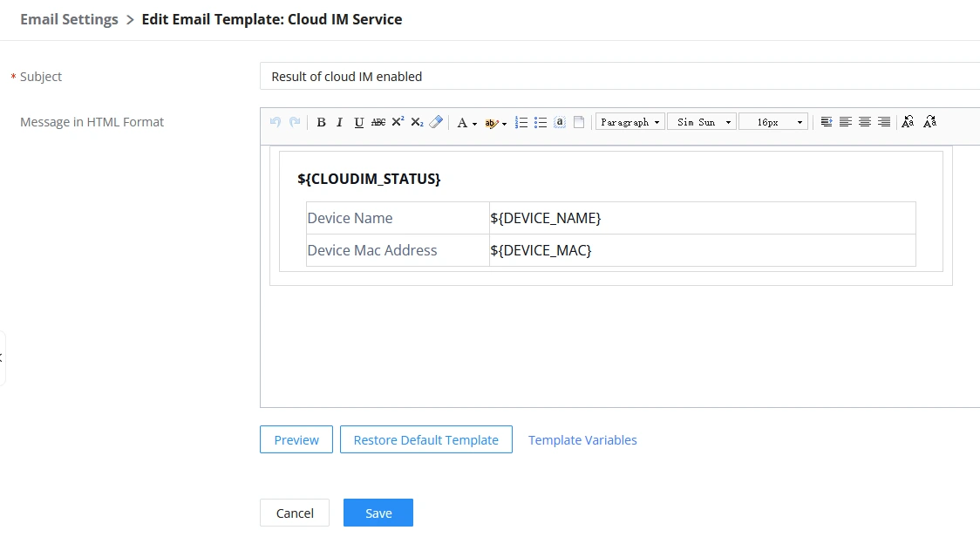Click the Device Mac Address cell
Screen dimensions: 980x537
click(x=398, y=250)
